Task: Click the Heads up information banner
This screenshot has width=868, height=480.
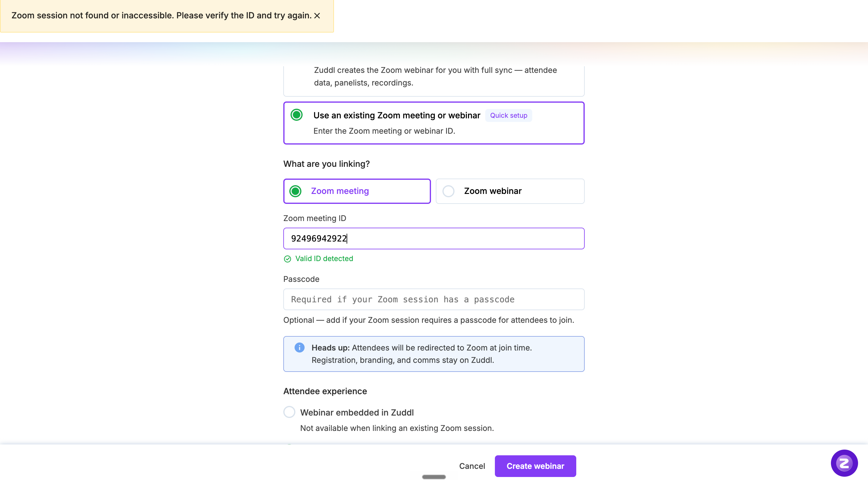Action: (x=434, y=354)
